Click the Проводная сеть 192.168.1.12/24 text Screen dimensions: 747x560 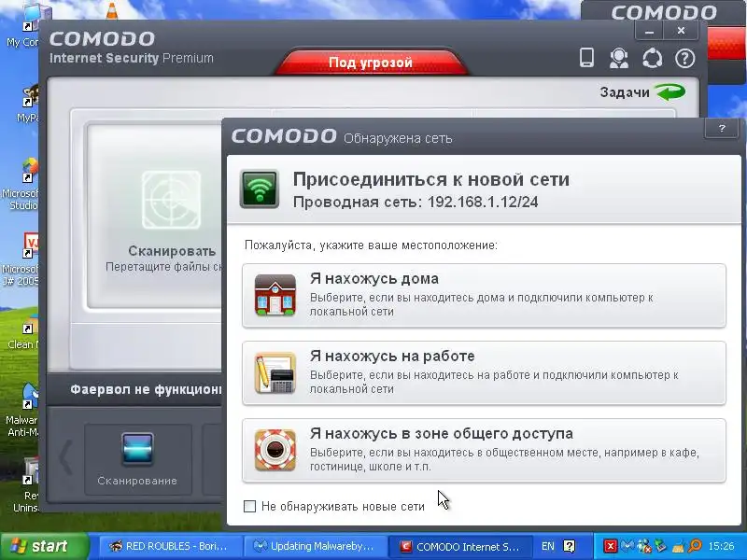pyautogui.click(x=416, y=202)
